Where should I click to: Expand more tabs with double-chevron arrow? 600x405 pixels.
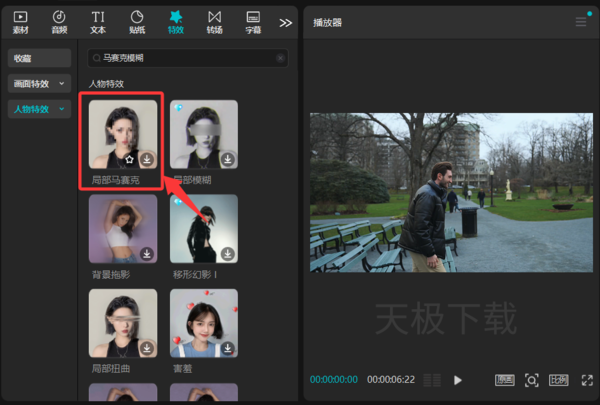tap(286, 22)
